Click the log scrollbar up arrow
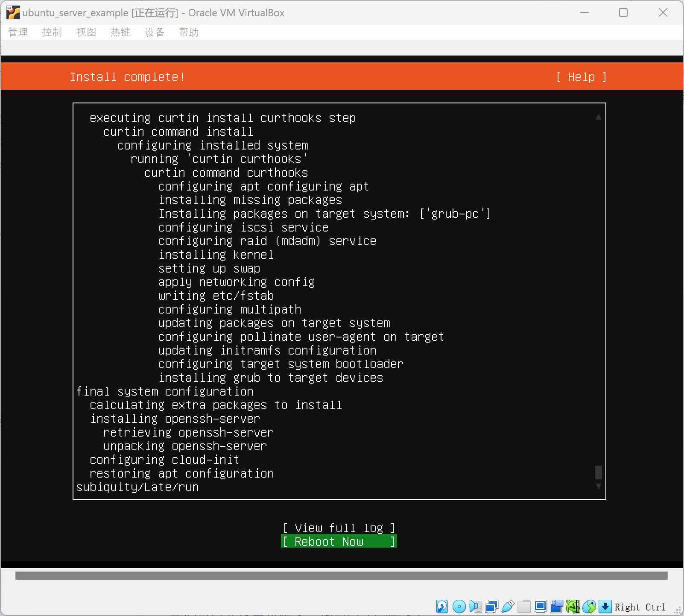Viewport: 684px width, 616px height. (598, 117)
